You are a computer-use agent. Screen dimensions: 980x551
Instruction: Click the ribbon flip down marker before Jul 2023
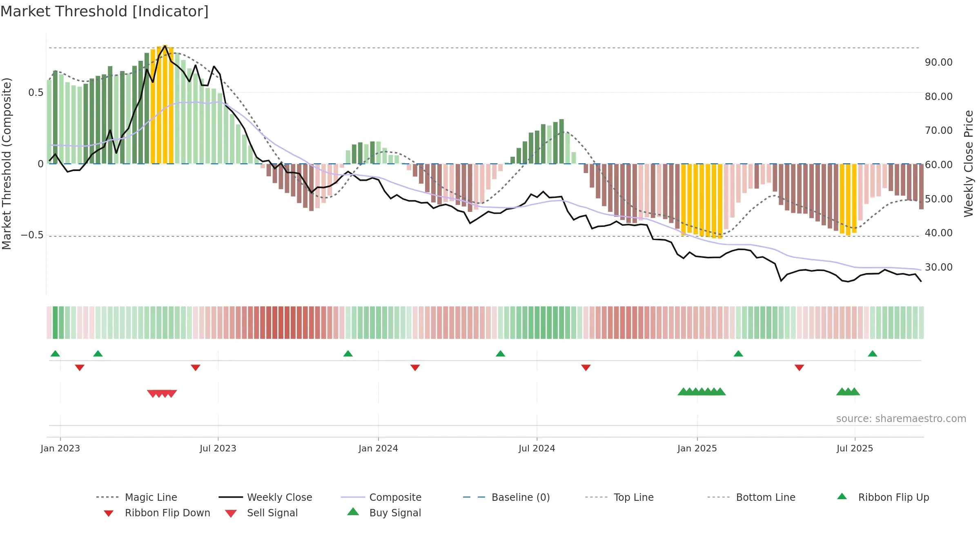pyautogui.click(x=196, y=368)
